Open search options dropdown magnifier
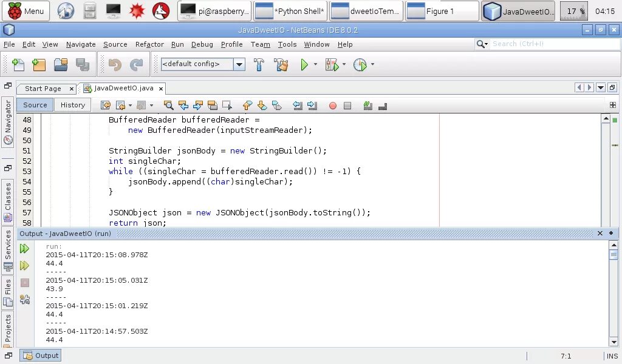622x364 pixels. [482, 44]
